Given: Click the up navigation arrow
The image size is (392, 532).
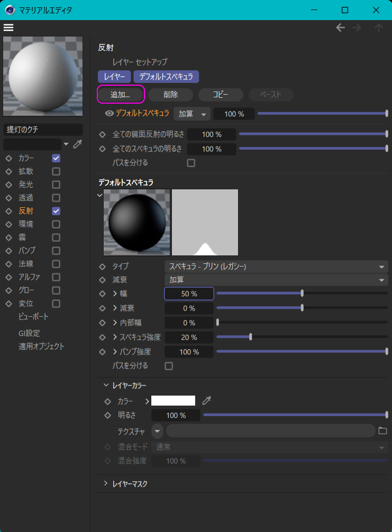Looking at the screenshot, I should [x=378, y=28].
